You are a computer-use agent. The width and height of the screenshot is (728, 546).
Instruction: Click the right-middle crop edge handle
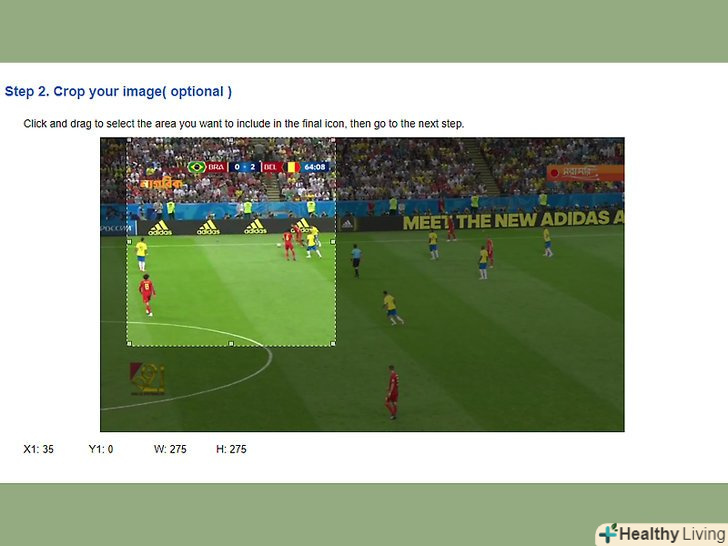pos(333,241)
